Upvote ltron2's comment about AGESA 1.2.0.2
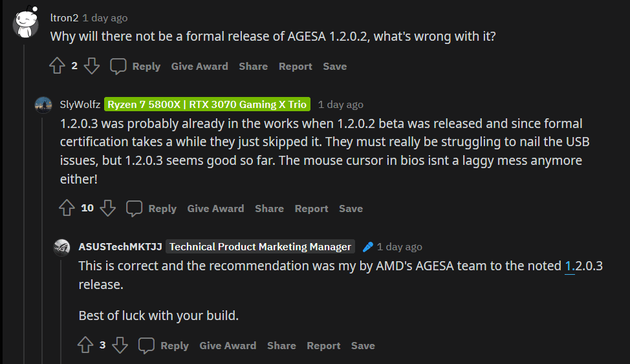The height and width of the screenshot is (364, 630). coord(58,66)
